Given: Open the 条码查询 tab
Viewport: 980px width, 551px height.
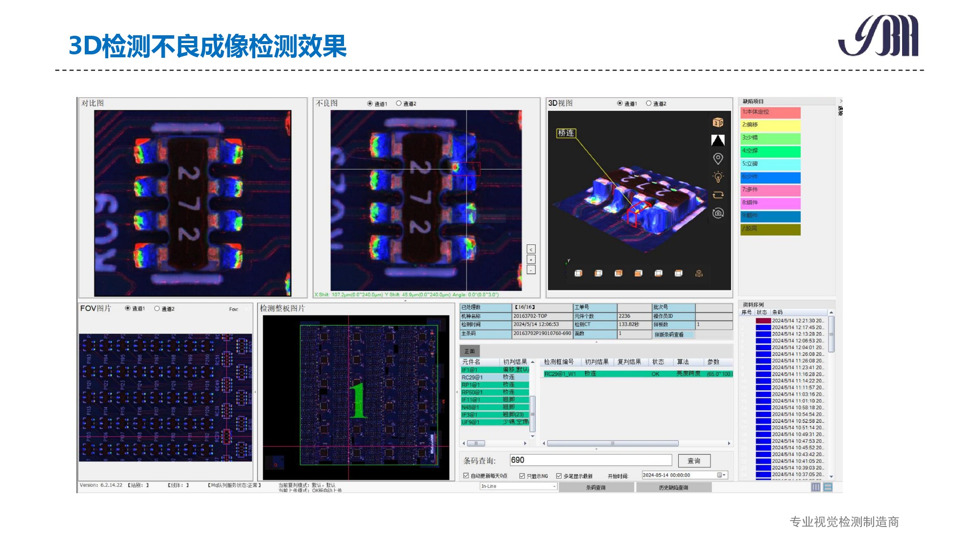Looking at the screenshot, I should [596, 487].
